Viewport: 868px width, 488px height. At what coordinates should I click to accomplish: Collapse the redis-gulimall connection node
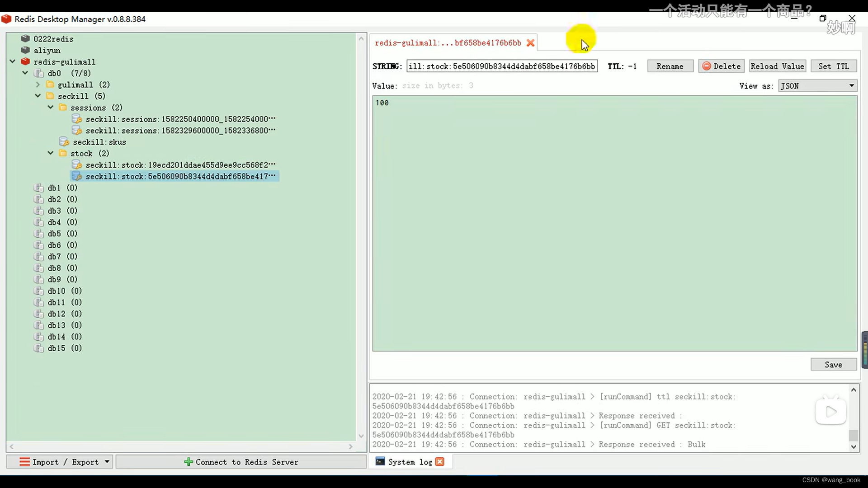[x=13, y=61]
